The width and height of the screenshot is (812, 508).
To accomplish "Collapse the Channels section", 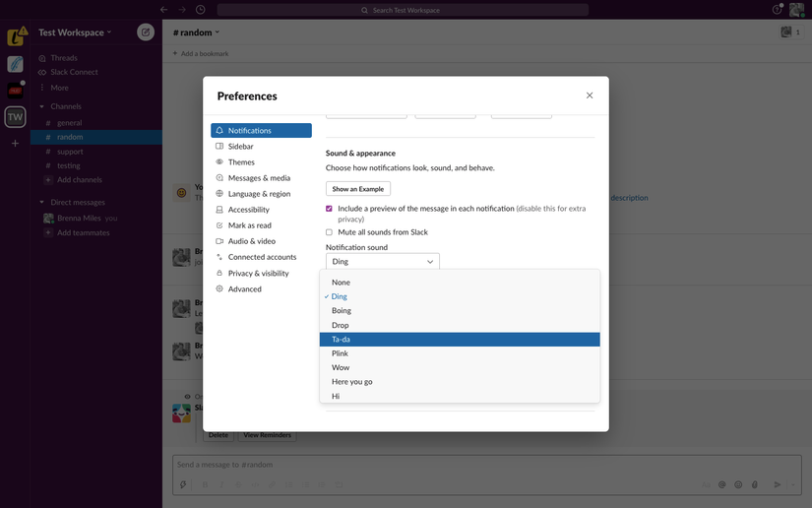I will 42,106.
